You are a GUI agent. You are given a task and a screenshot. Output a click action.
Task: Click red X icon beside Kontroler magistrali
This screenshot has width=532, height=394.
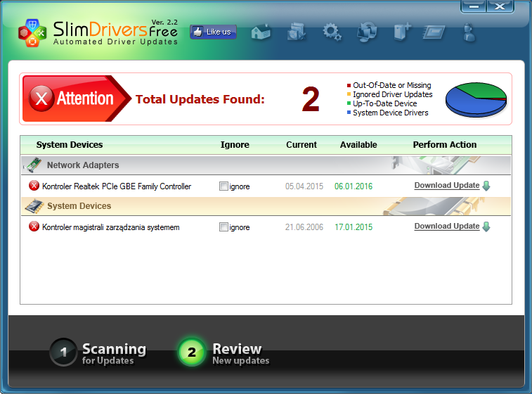pos(34,227)
